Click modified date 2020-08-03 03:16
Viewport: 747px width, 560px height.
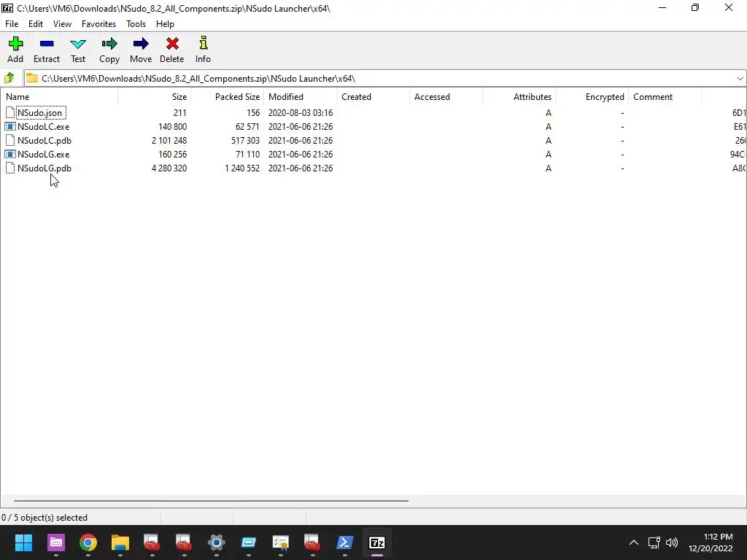coord(301,113)
